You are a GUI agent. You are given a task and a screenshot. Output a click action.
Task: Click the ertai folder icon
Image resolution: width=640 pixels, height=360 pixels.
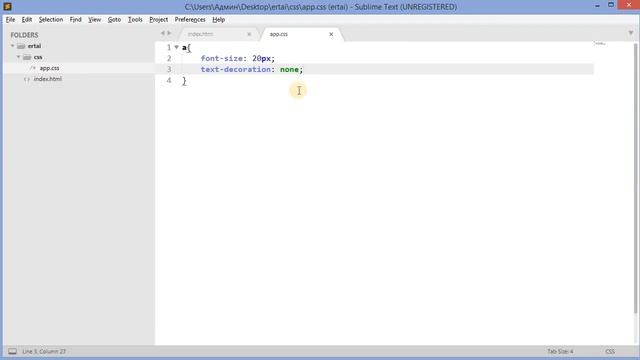[x=21, y=46]
